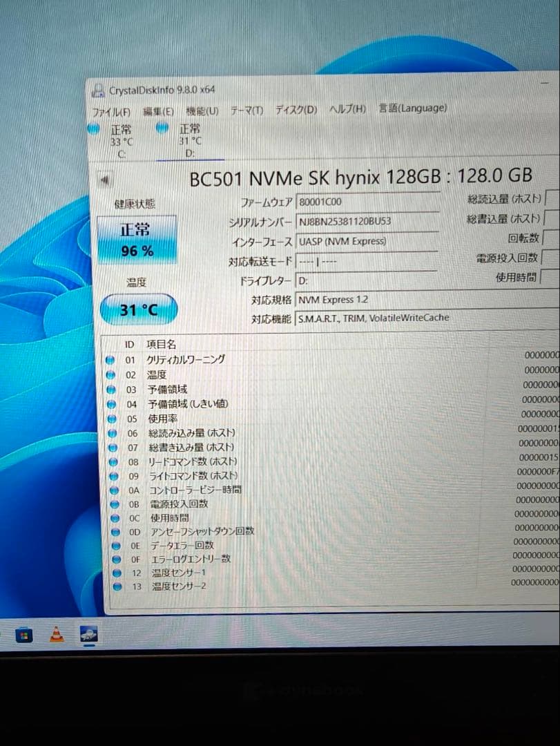The width and height of the screenshot is (560, 746).
Task: Select row text アンセーフシャットダウン回数
Action: click(202, 531)
